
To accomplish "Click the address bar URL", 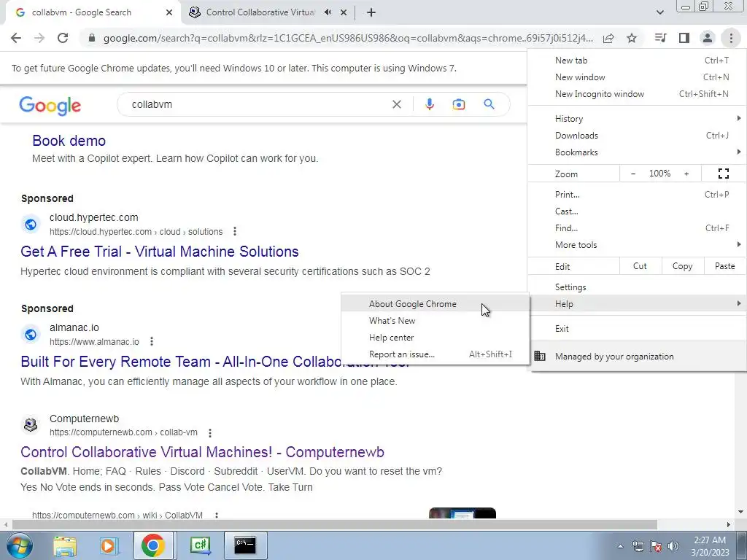I will (x=348, y=38).
